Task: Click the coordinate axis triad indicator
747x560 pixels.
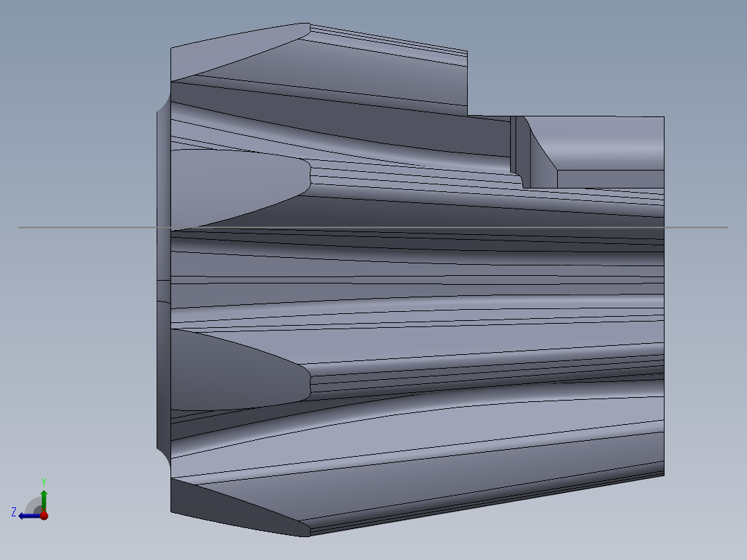Action: click(x=30, y=499)
